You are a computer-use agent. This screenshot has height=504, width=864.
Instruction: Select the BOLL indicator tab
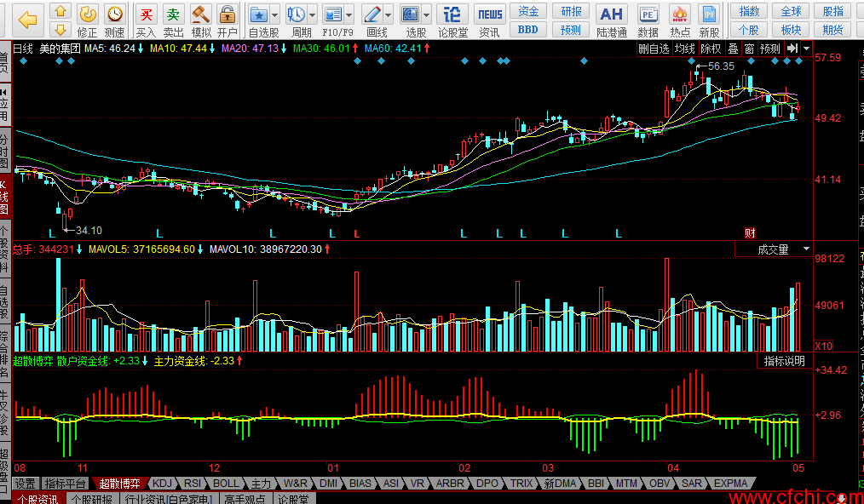point(226,484)
